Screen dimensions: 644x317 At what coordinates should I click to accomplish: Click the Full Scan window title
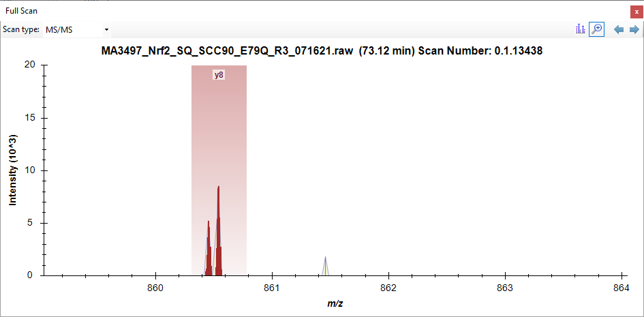21,11
